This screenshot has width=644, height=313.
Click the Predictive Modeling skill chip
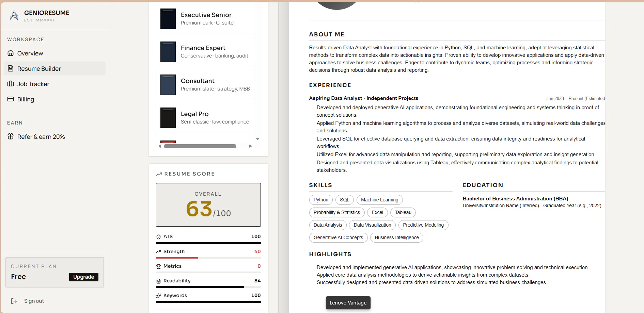423,225
